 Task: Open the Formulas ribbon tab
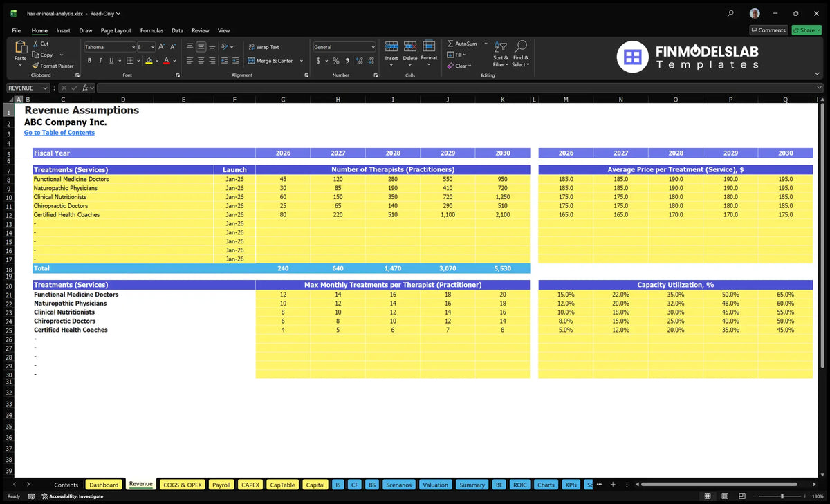[x=151, y=30]
